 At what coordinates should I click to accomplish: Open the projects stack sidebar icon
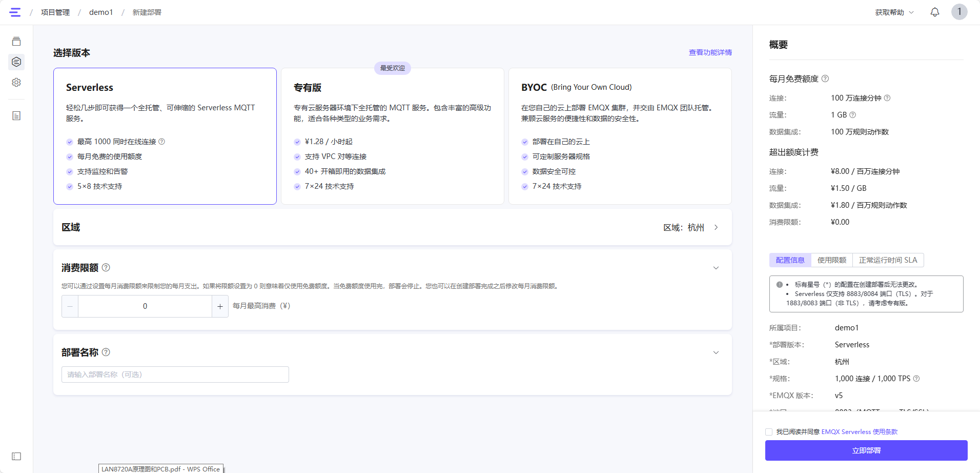coord(16,42)
